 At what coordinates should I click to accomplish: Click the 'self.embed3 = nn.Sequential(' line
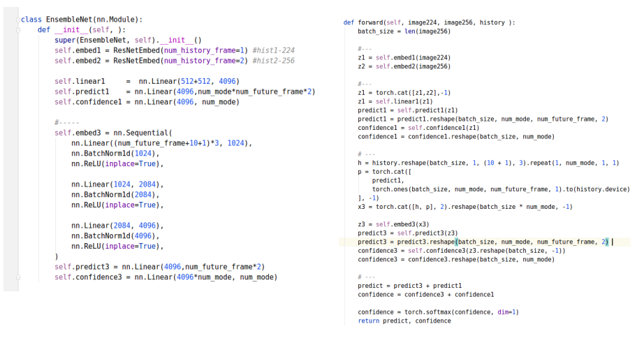[x=113, y=133]
